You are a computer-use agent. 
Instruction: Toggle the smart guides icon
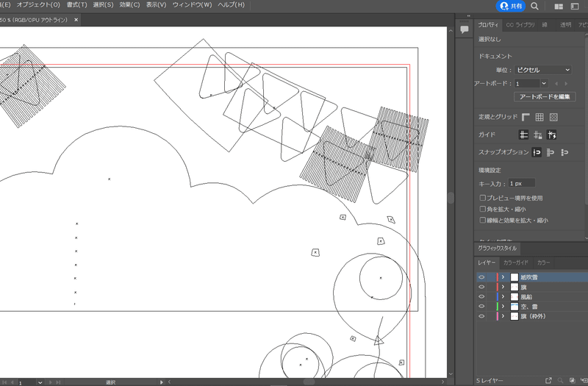[552, 135]
